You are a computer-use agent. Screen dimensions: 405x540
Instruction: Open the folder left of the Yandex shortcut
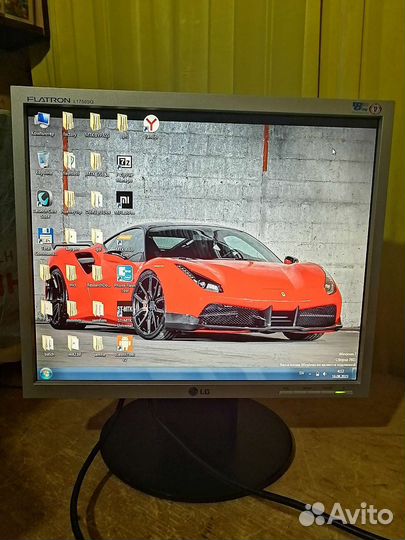(x=122, y=123)
